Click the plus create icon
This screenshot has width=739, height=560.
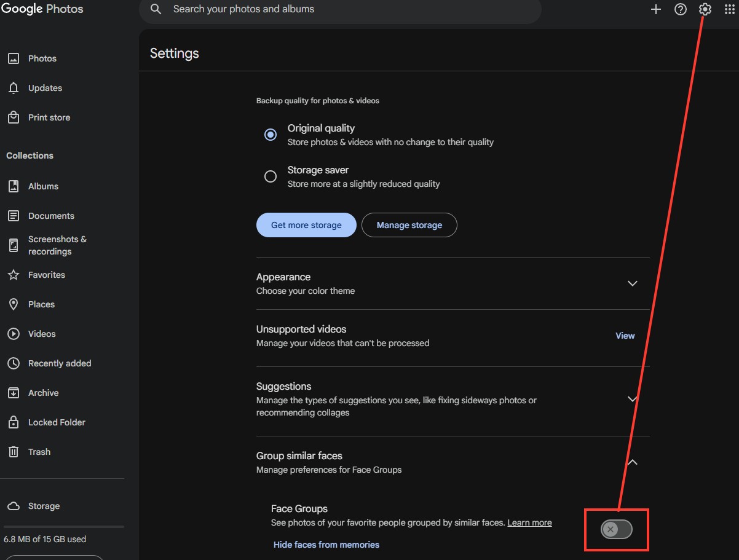(x=656, y=9)
